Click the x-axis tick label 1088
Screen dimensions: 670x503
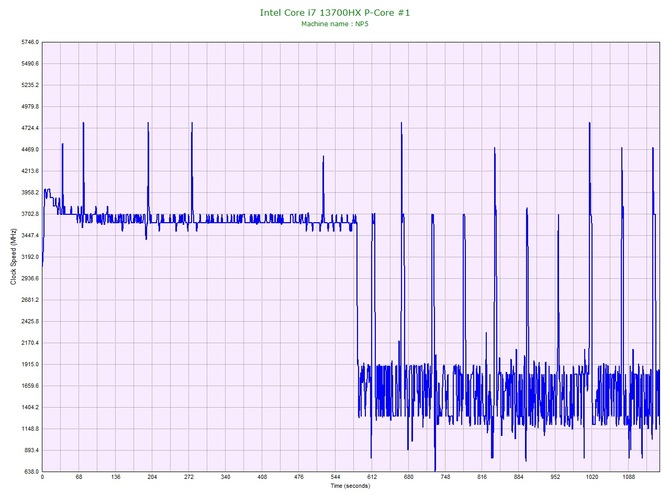(x=629, y=477)
